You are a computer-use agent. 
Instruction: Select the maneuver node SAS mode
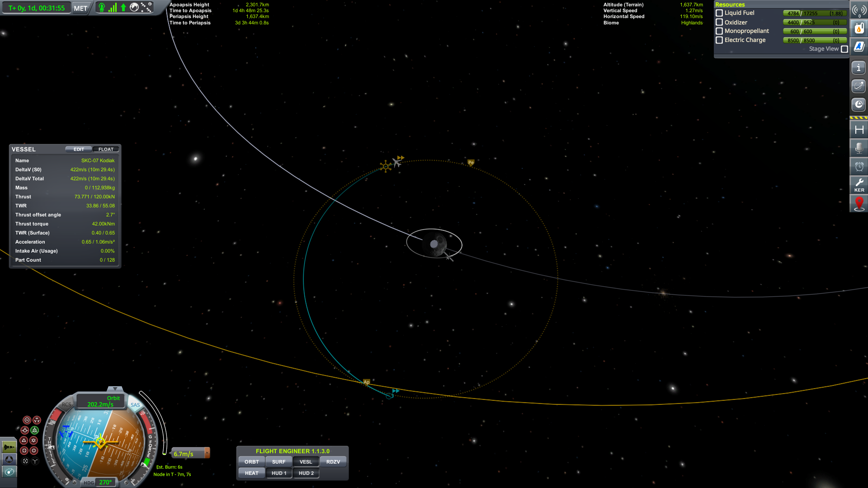(x=37, y=420)
